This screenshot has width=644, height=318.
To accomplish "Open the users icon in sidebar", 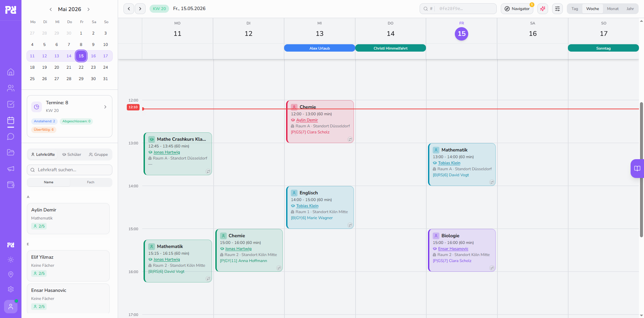I will [11, 88].
